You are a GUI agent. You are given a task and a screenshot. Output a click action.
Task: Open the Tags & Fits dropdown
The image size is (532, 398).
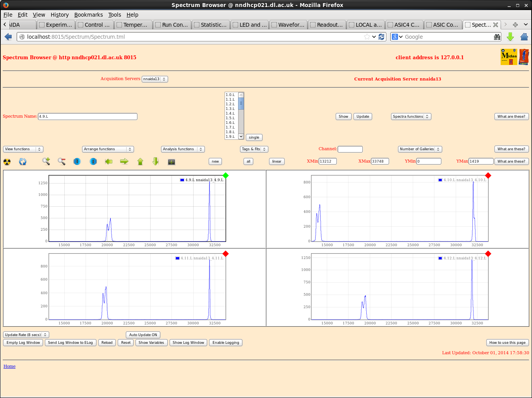(x=254, y=149)
